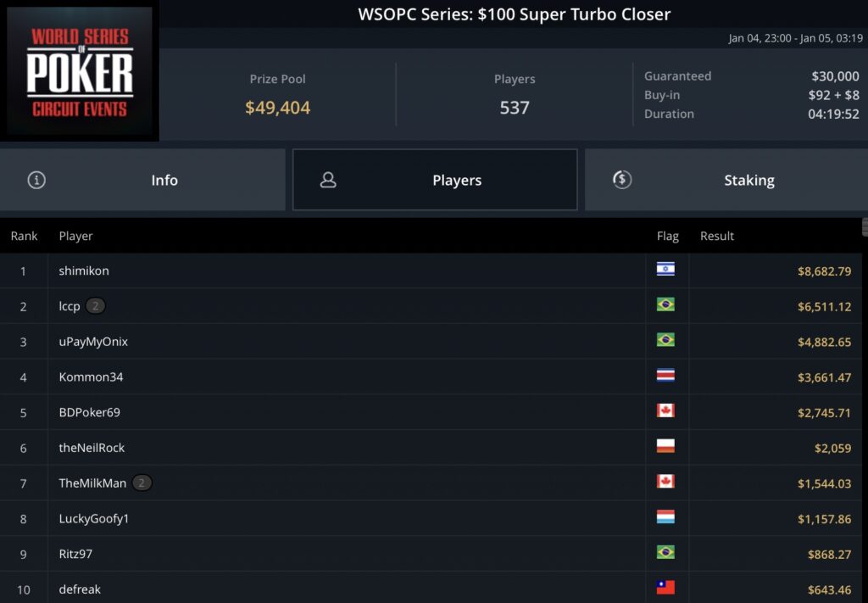Sort by the Result column header
Viewport: 868px width, 603px height.
click(717, 236)
